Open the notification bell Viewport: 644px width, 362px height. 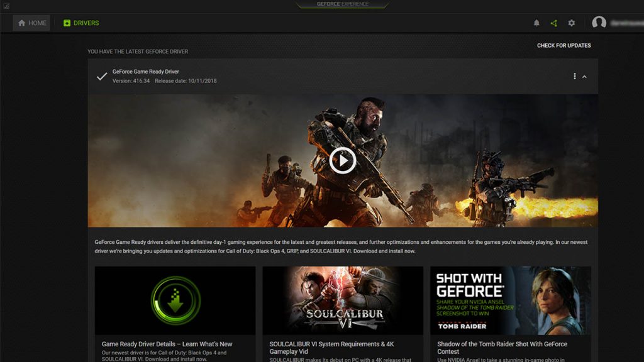pyautogui.click(x=538, y=23)
